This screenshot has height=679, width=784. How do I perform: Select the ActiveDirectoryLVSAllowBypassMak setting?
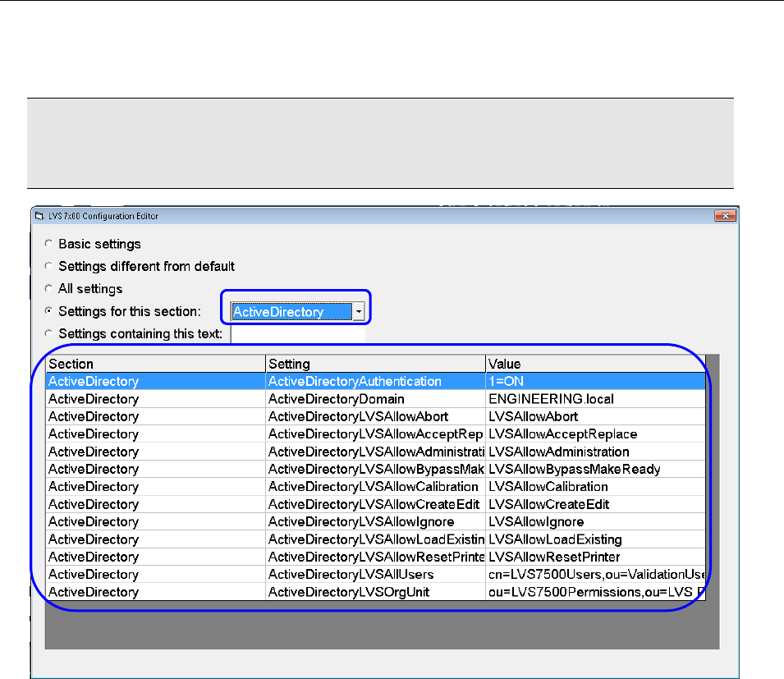point(375,469)
